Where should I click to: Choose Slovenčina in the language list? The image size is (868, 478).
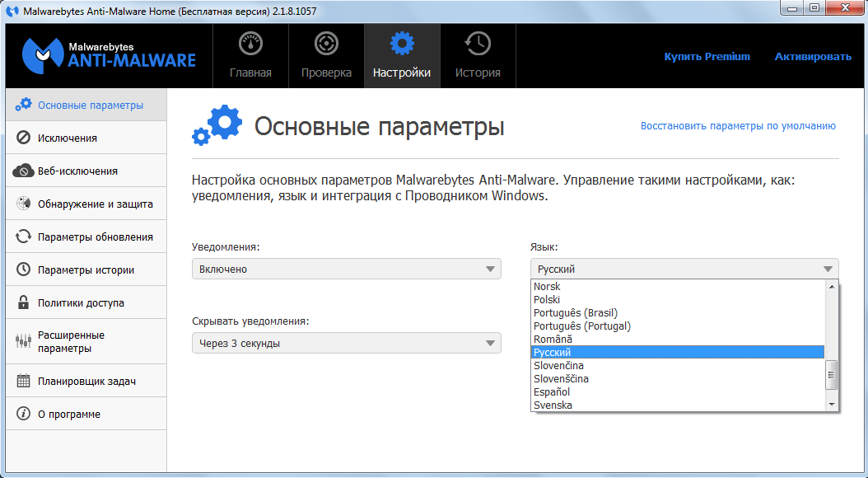point(677,366)
